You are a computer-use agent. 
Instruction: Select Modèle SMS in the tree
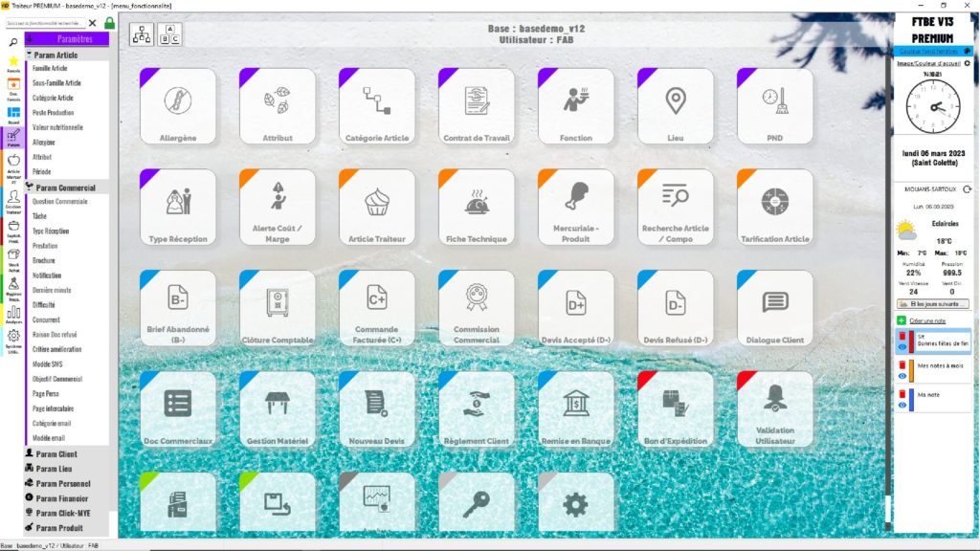click(48, 364)
